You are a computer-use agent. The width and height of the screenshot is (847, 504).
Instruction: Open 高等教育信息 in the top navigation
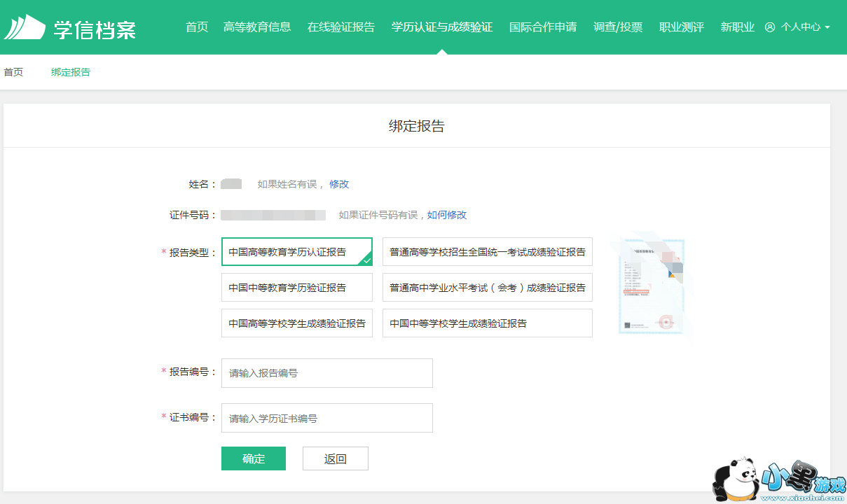click(257, 27)
